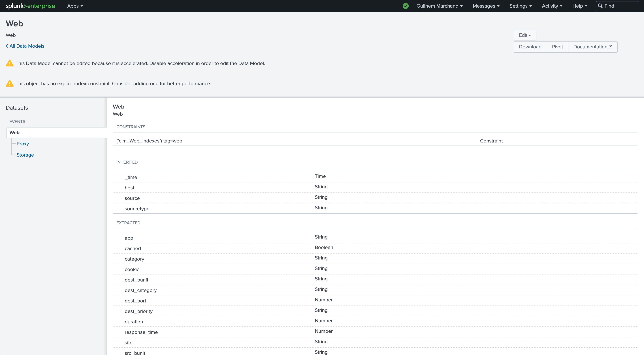Select the Storage child dataset
This screenshot has height=355, width=644.
point(25,155)
